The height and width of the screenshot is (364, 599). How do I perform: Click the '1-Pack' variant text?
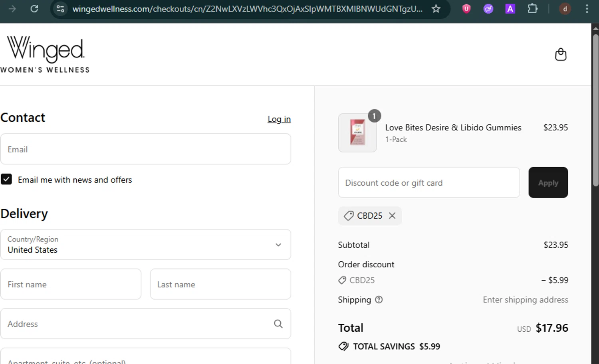click(396, 139)
